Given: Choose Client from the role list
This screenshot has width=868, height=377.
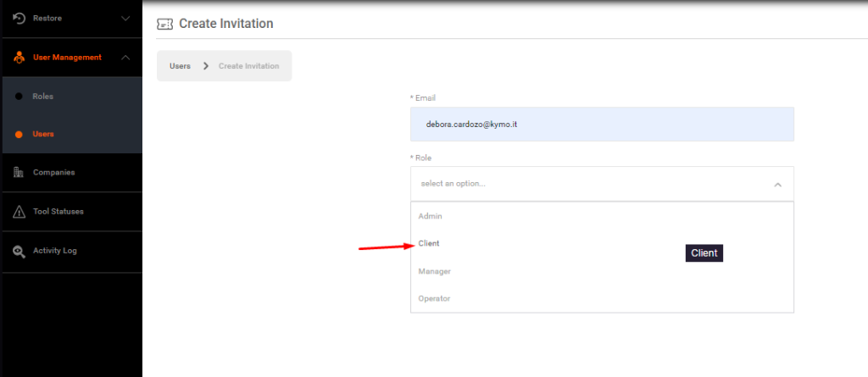Looking at the screenshot, I should (430, 243).
